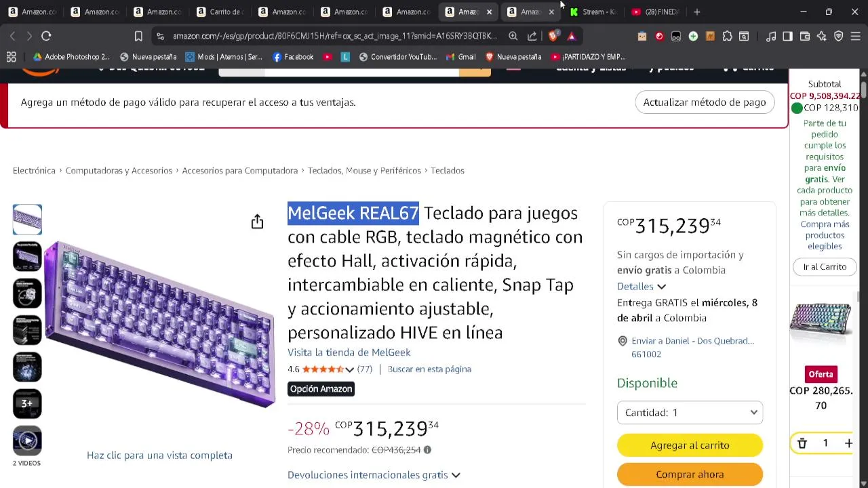Open the Cantidad quantity dropdown
Screen dimensions: 868x488
[x=690, y=413]
